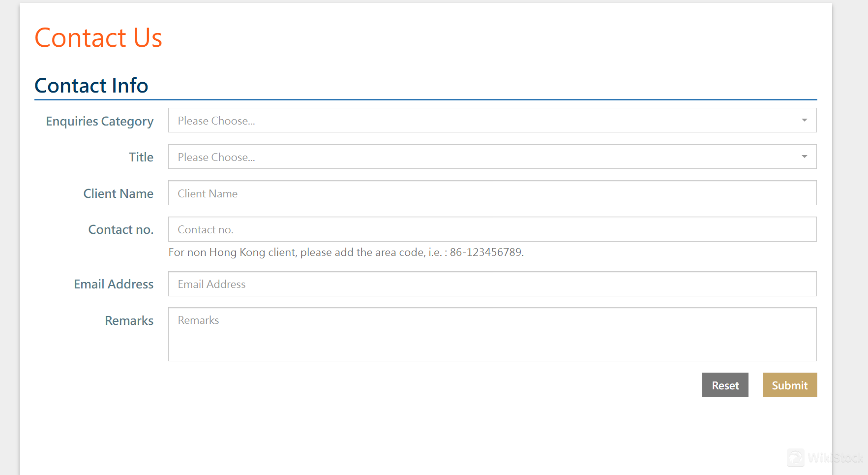The width and height of the screenshot is (868, 475).
Task: Click the Email Address label
Action: pos(114,285)
